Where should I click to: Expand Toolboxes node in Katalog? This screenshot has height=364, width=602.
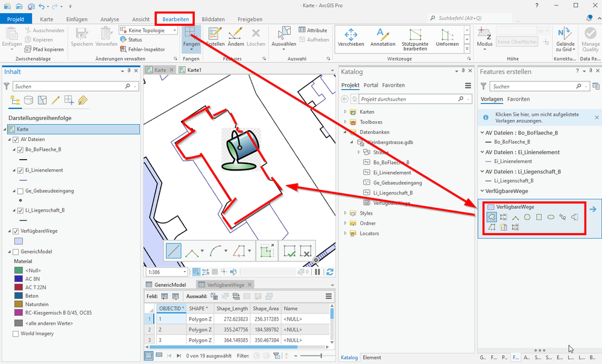click(x=345, y=122)
